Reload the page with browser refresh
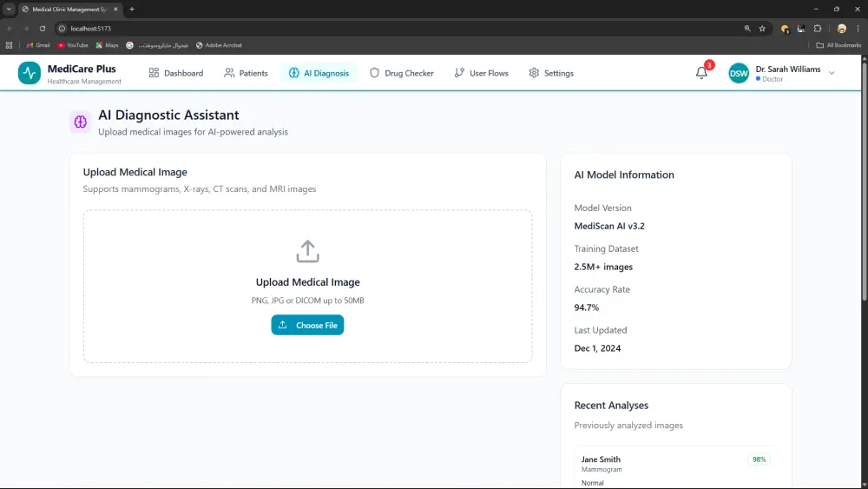This screenshot has width=868, height=489. pos(42,29)
